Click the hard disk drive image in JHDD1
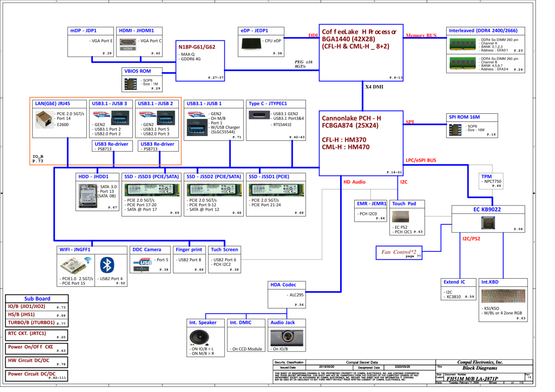Viewport: 555px width, 392px height. tap(88, 195)
